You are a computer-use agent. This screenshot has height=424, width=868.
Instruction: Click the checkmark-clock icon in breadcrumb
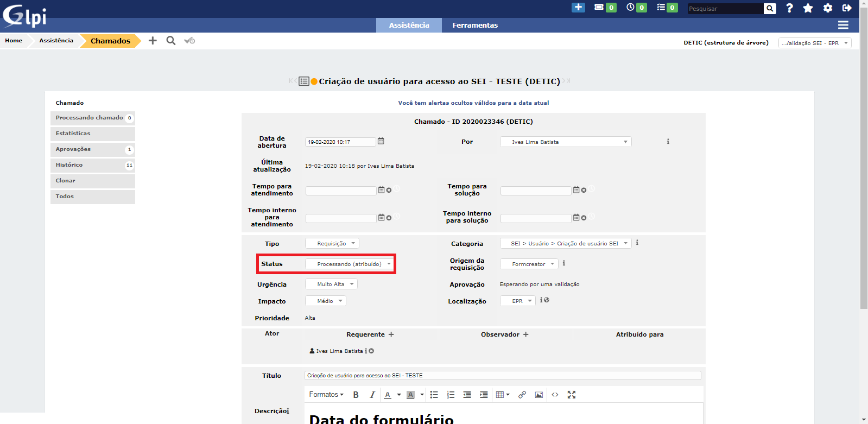(189, 41)
